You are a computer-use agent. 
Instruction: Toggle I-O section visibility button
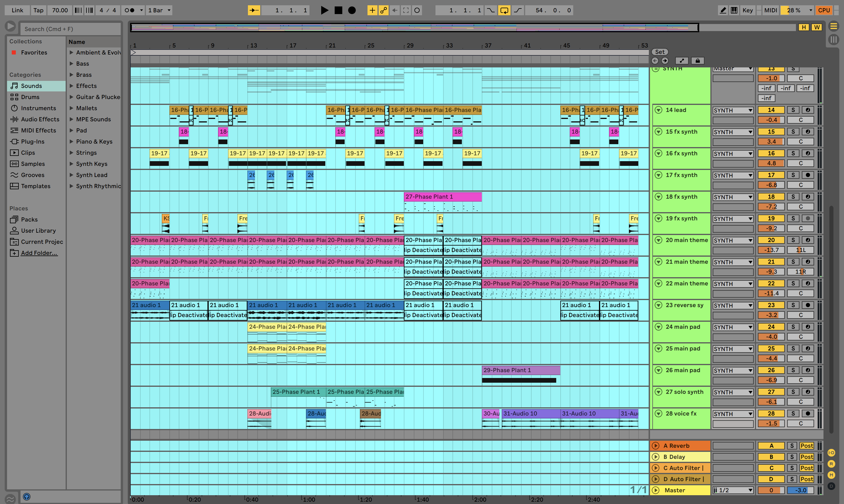coord(831,453)
